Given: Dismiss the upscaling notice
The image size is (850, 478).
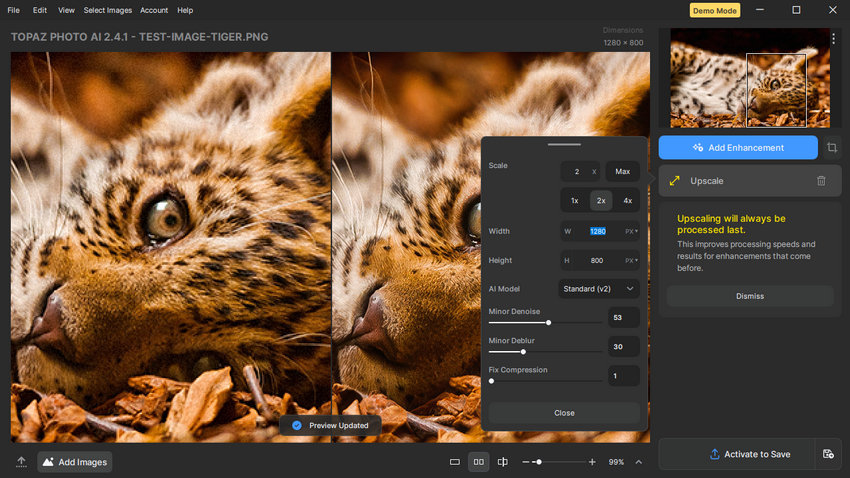Looking at the screenshot, I should 750,296.
